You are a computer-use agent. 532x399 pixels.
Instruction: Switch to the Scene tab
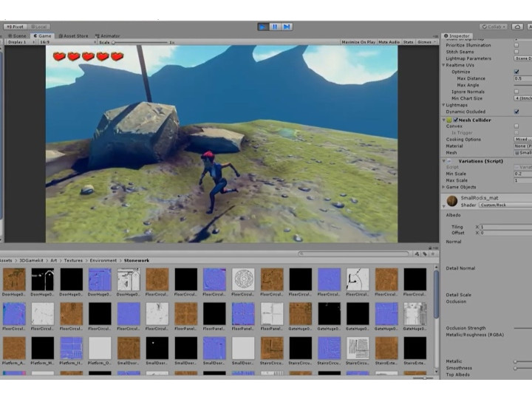17,36
